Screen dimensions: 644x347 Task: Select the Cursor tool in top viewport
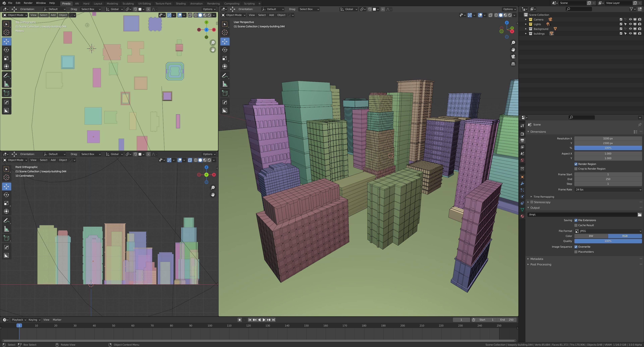click(7, 32)
